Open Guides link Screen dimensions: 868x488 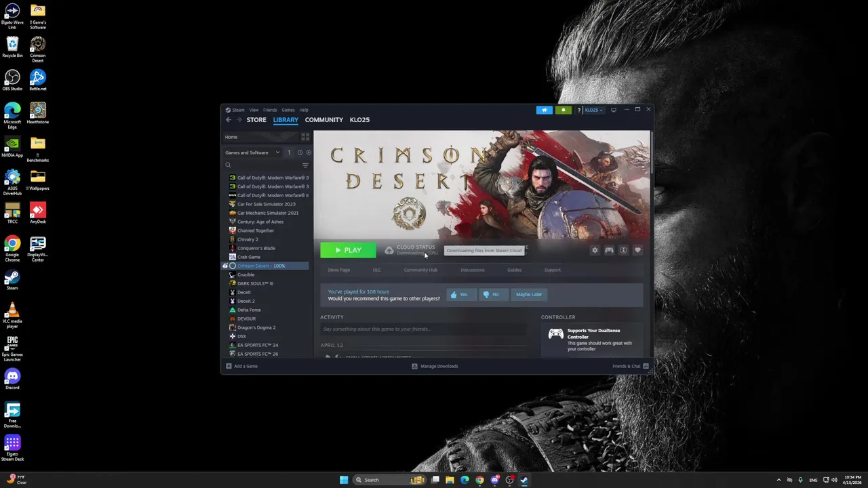click(514, 270)
